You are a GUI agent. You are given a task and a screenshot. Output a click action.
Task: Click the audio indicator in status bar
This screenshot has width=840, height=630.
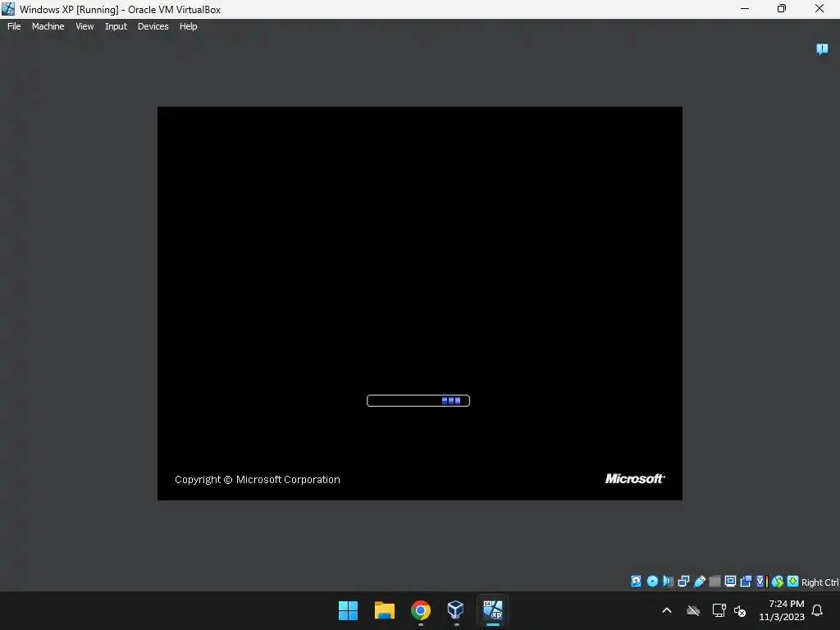click(668, 582)
